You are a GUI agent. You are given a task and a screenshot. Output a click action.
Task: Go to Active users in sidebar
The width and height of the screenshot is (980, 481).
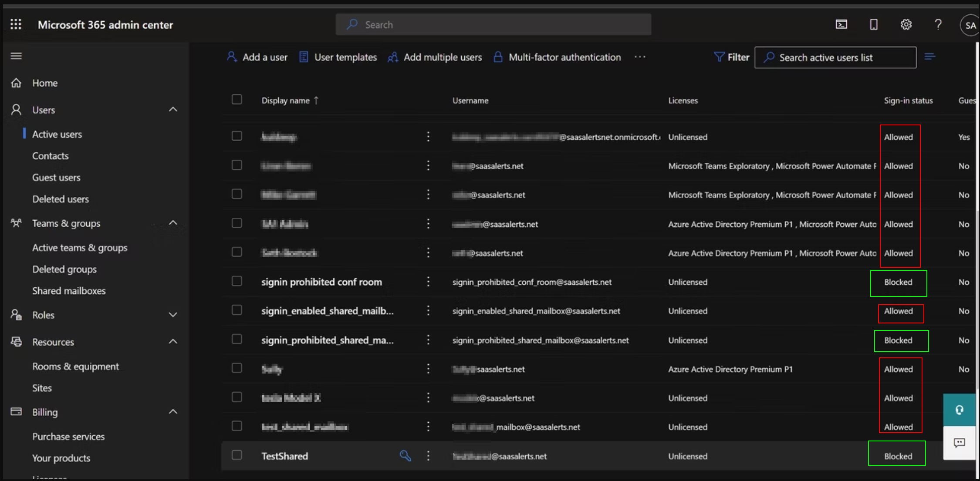(57, 134)
